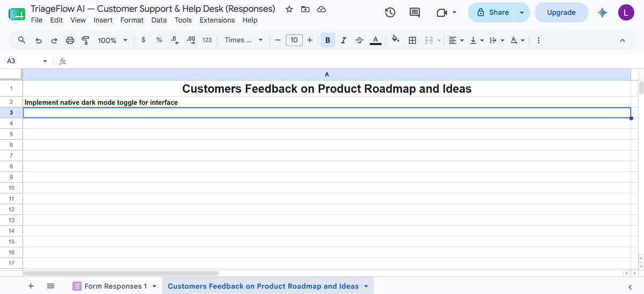Toggle italic formatting
Viewport: 644px width, 294px height.
343,40
